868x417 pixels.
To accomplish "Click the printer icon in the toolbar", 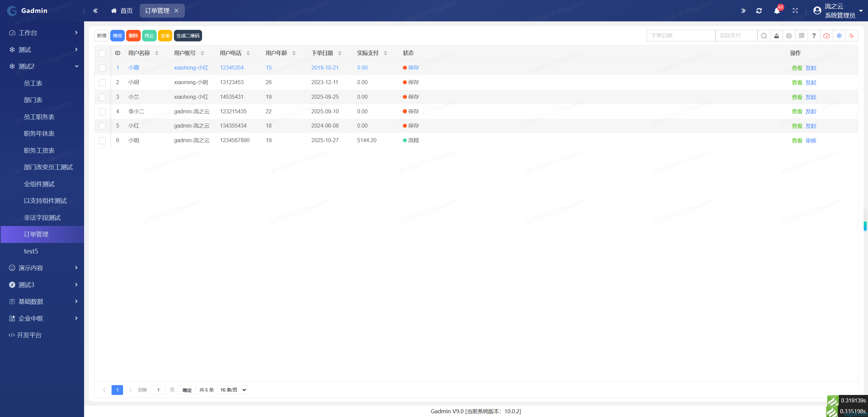I will coord(789,36).
